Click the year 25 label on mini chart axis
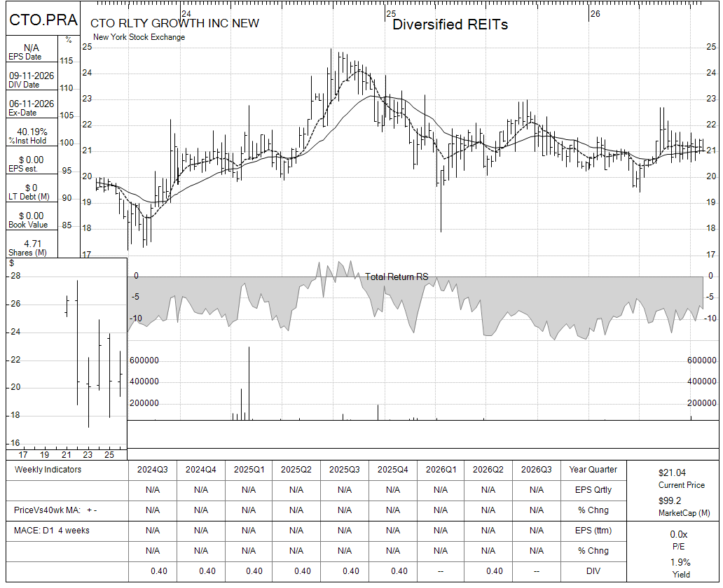Viewport: 723px width, 588px height. (109, 455)
